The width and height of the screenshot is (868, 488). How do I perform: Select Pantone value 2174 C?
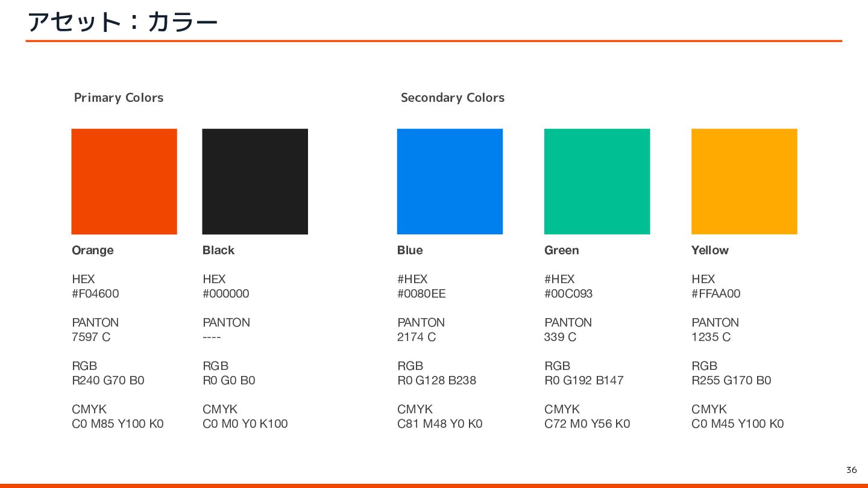click(x=417, y=337)
